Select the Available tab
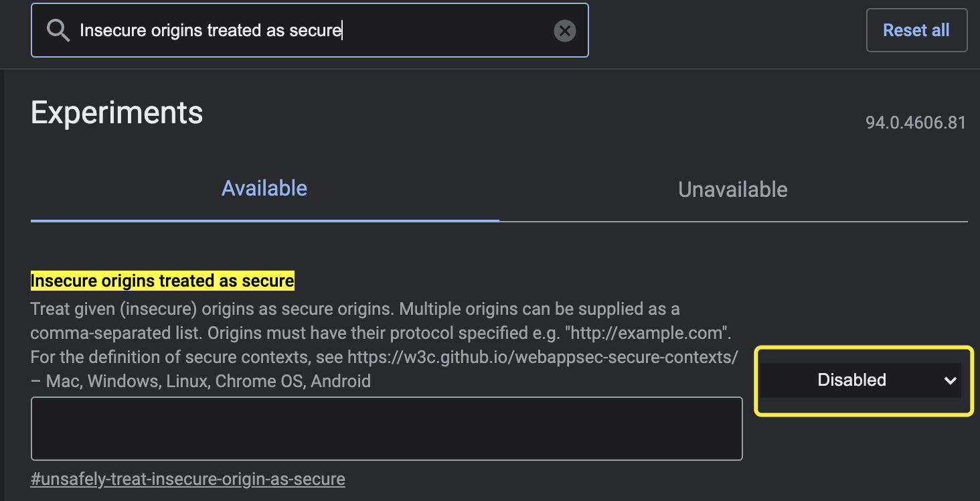 (x=264, y=188)
